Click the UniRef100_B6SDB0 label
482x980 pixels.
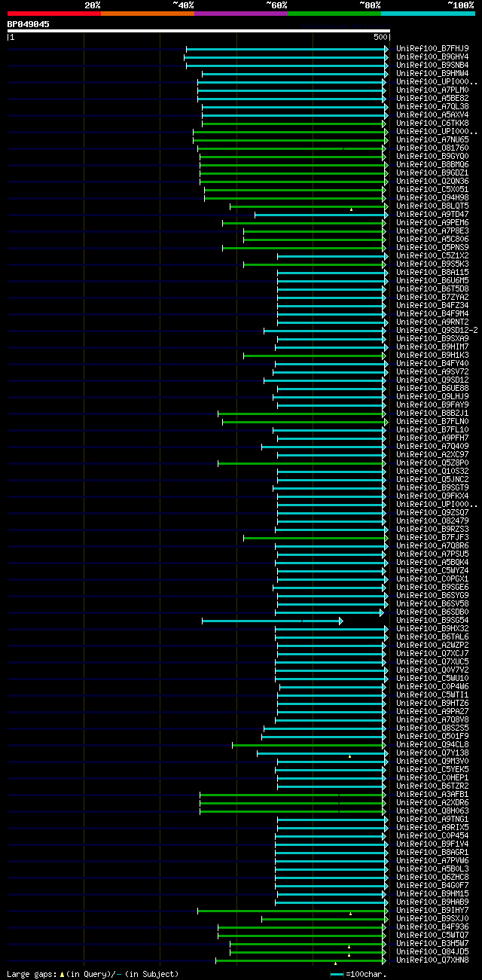(432, 612)
